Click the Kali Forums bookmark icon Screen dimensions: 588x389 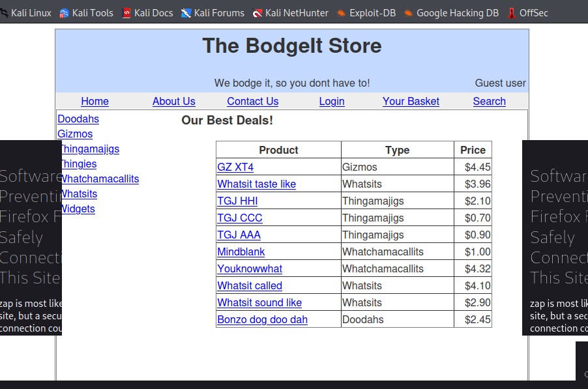[186, 13]
